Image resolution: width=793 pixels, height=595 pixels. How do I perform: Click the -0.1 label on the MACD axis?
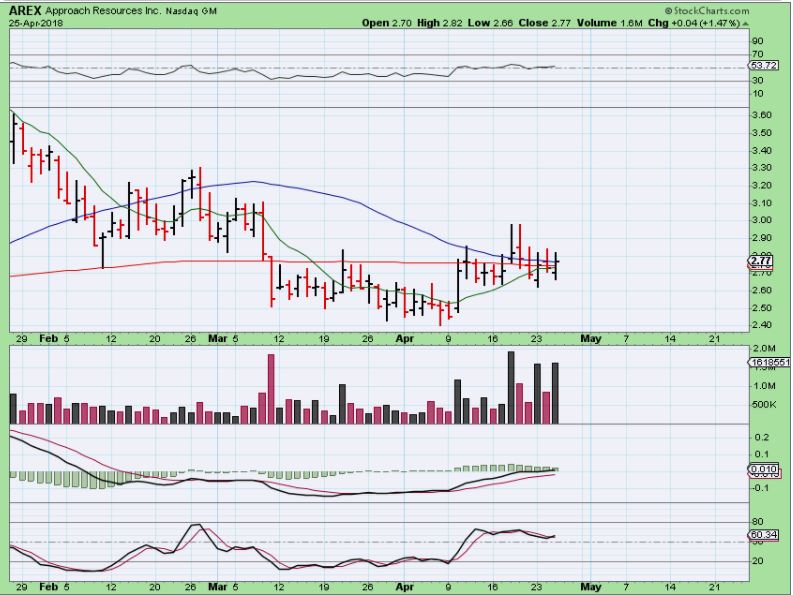760,488
